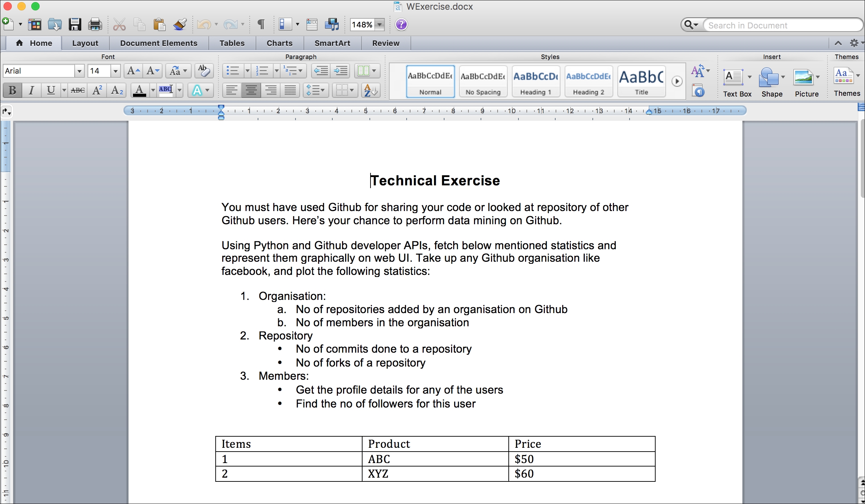
Task: Click the Sort A-Z icon
Action: (x=371, y=91)
